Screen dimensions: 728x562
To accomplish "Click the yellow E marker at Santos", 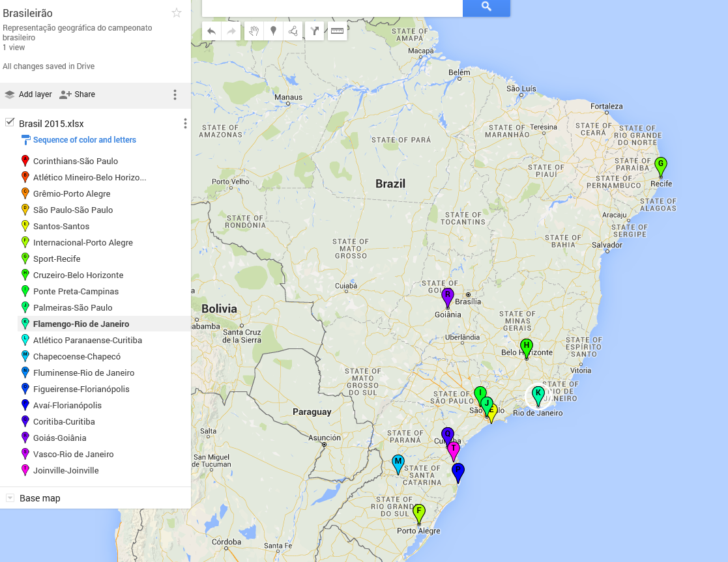I will pos(493,413).
